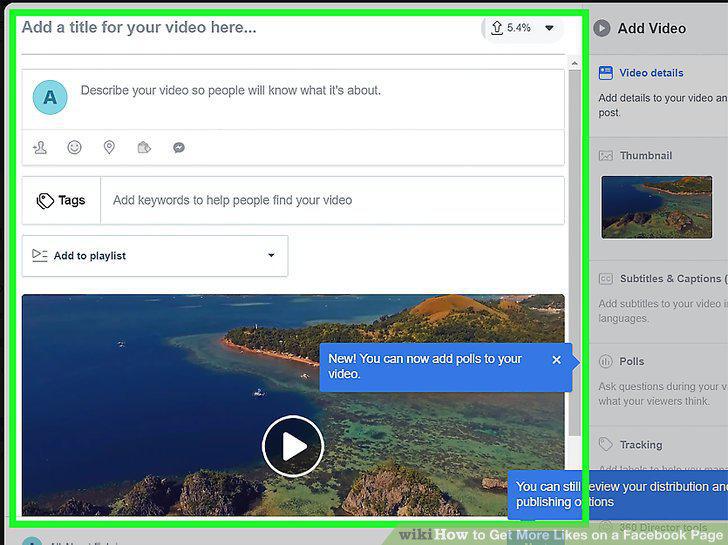Click the Add keywords tags field
The width and height of the screenshot is (728, 545).
[x=332, y=200]
